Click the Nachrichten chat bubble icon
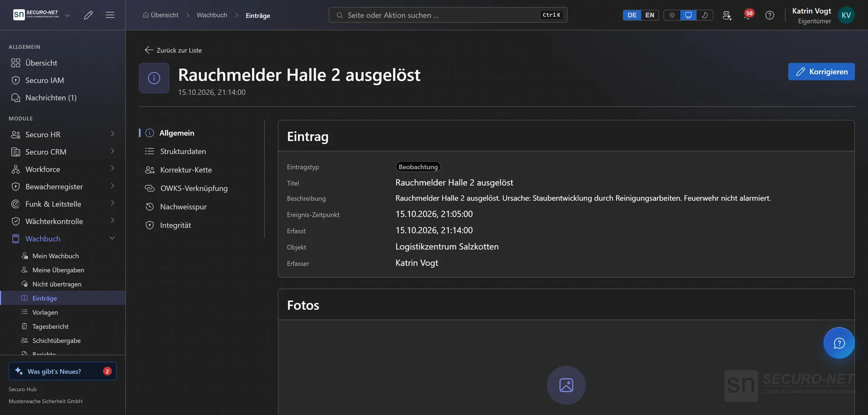This screenshot has height=415, width=868. (x=16, y=98)
